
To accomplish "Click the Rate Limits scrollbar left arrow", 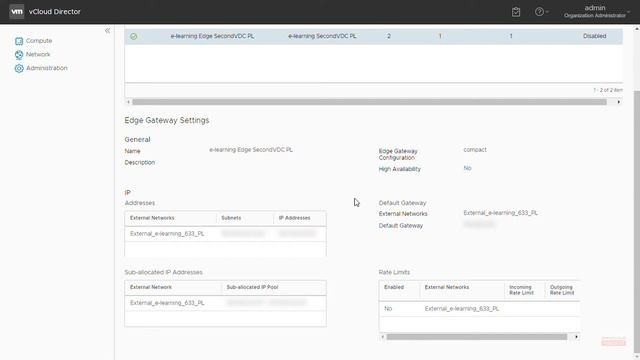I will [x=382, y=337].
